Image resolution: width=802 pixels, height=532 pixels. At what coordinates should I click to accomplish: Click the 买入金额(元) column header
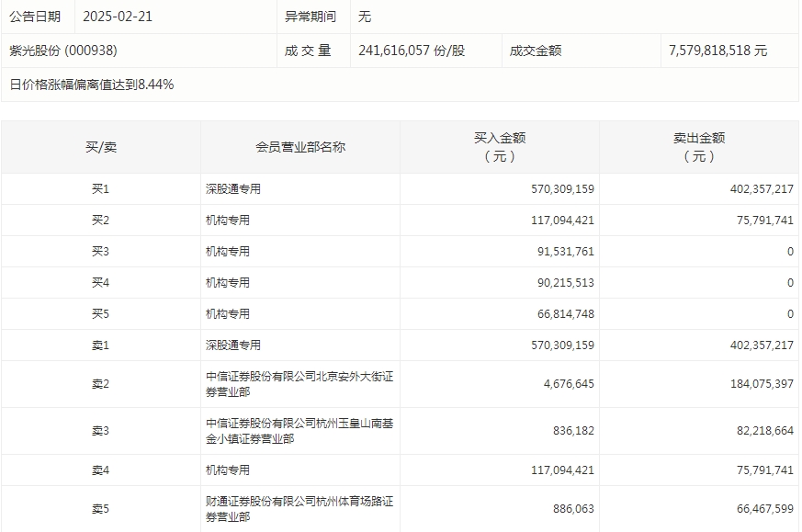click(x=500, y=147)
